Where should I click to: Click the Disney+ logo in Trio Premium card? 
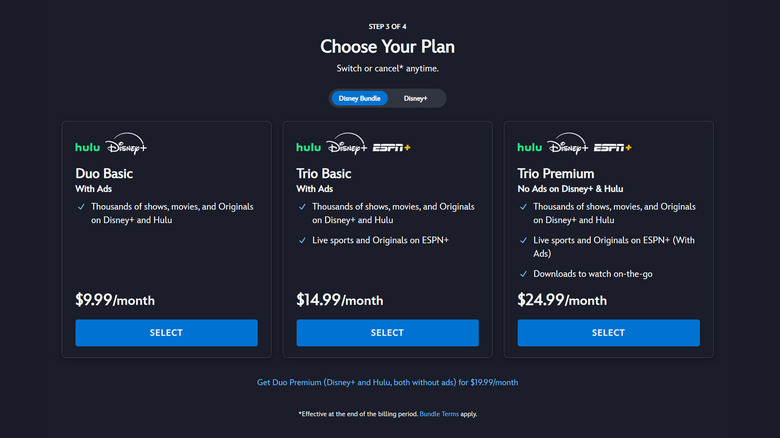coord(568,146)
